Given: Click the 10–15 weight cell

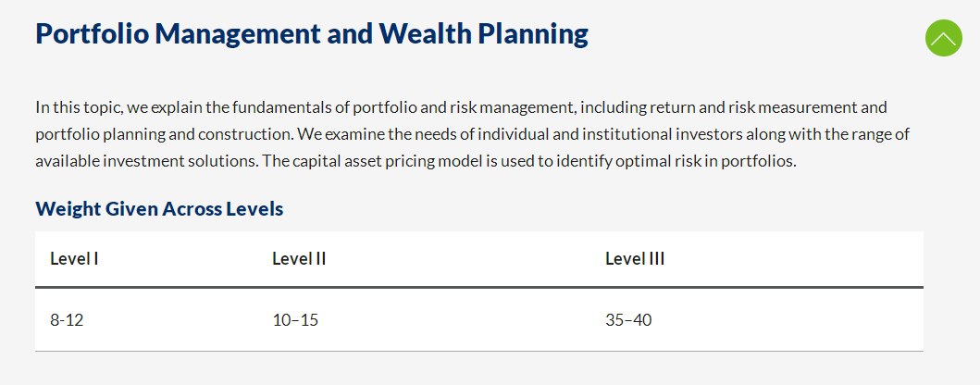Looking at the screenshot, I should [x=295, y=320].
